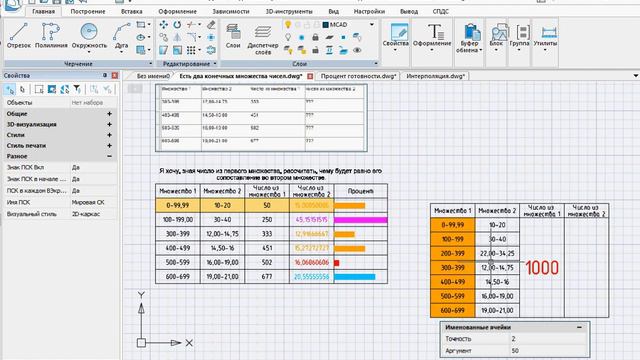Close the Есть два конечных множества чисел.dwg tab
640x360 pixels.
[310, 76]
